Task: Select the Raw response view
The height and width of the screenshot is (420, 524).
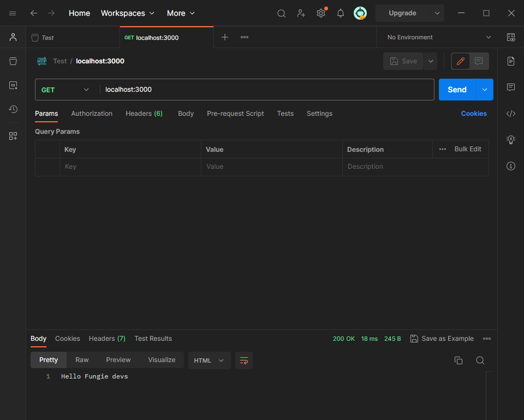Action: 82,360
